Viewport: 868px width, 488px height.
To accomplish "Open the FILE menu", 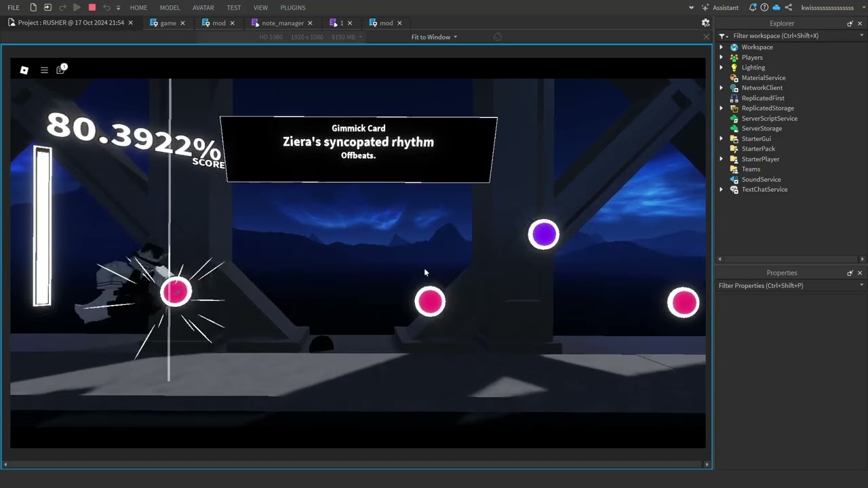I will click(14, 7).
